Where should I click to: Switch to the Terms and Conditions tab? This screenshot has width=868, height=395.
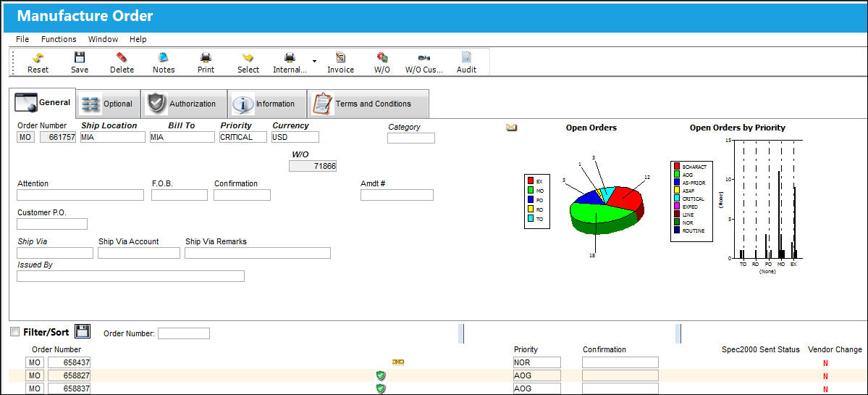368,104
